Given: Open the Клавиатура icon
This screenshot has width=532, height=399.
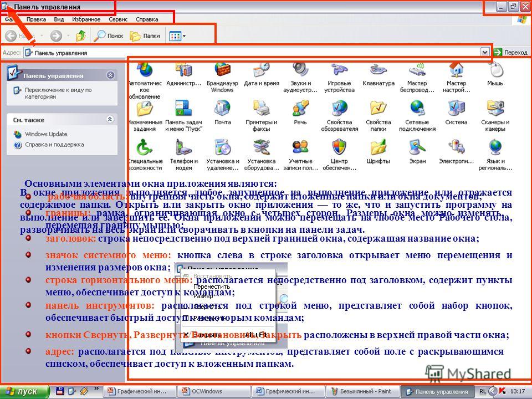Looking at the screenshot, I should click(378, 70).
